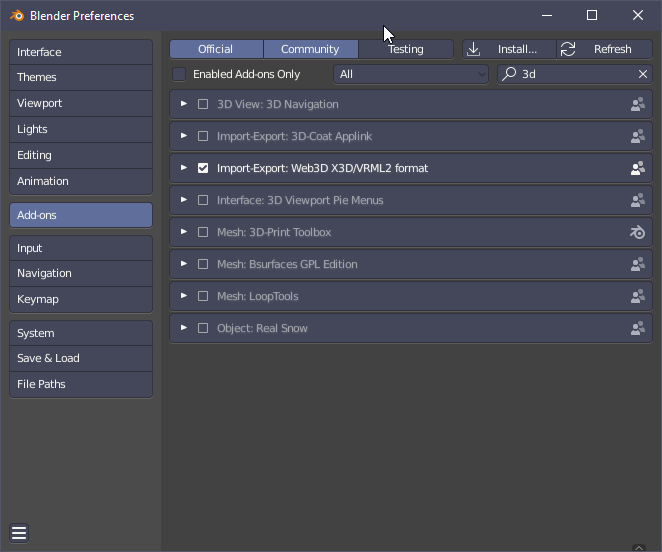This screenshot has height=552, width=662.
Task: Enable the 3D-Coat Applink add-on
Action: tap(203, 136)
